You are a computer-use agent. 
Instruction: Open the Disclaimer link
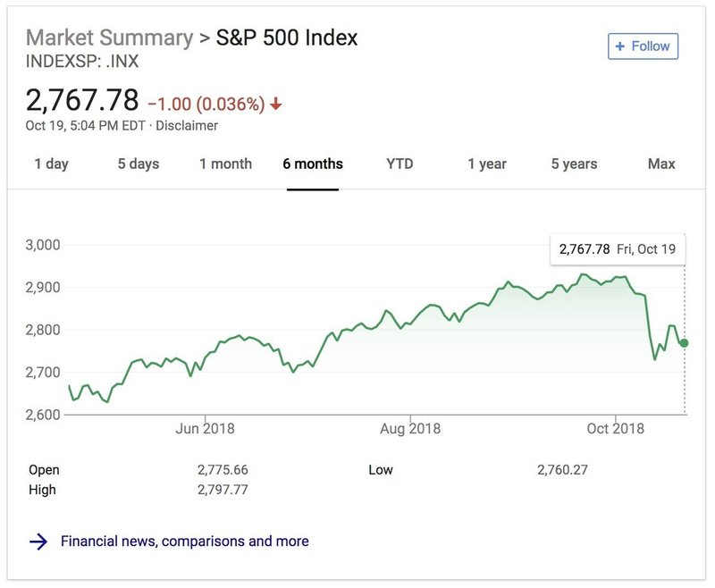tap(187, 126)
